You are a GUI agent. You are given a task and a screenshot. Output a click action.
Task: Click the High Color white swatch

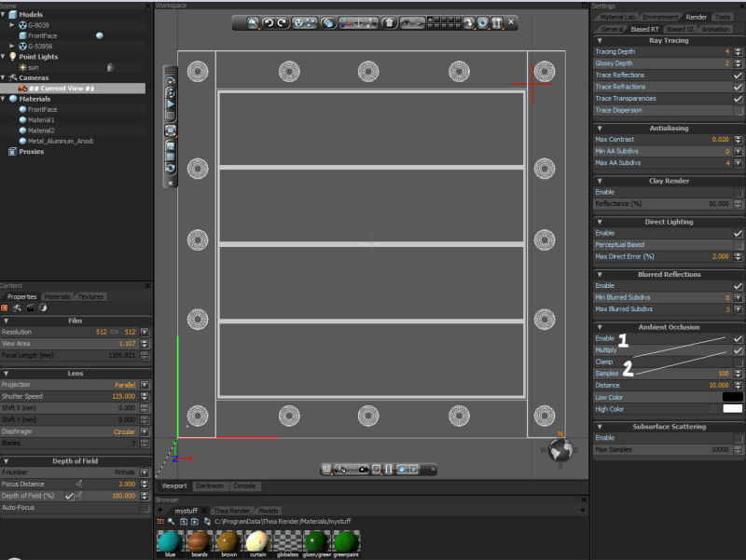(x=732, y=408)
